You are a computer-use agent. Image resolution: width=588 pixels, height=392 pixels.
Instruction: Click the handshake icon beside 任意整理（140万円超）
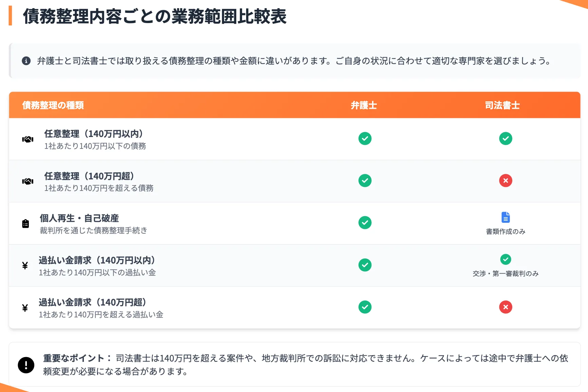(27, 181)
